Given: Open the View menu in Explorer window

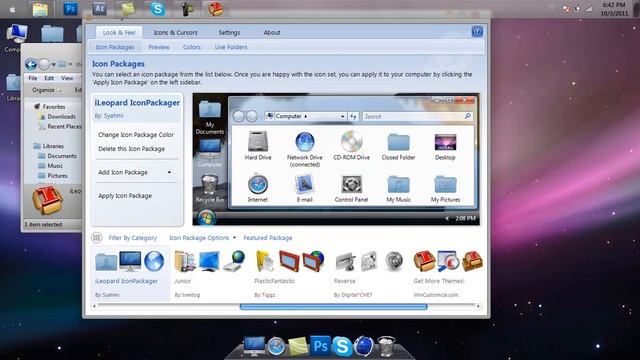Looking at the screenshot, I should coord(67,78).
